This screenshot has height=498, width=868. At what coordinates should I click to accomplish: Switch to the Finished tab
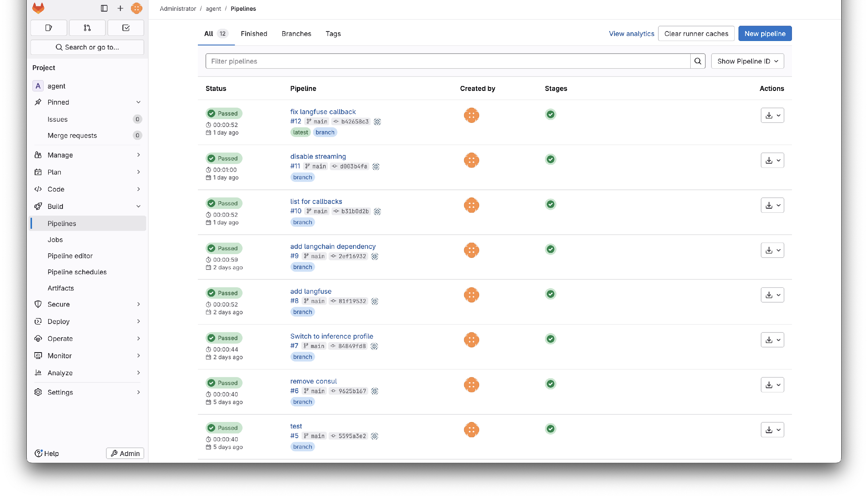[x=254, y=33]
